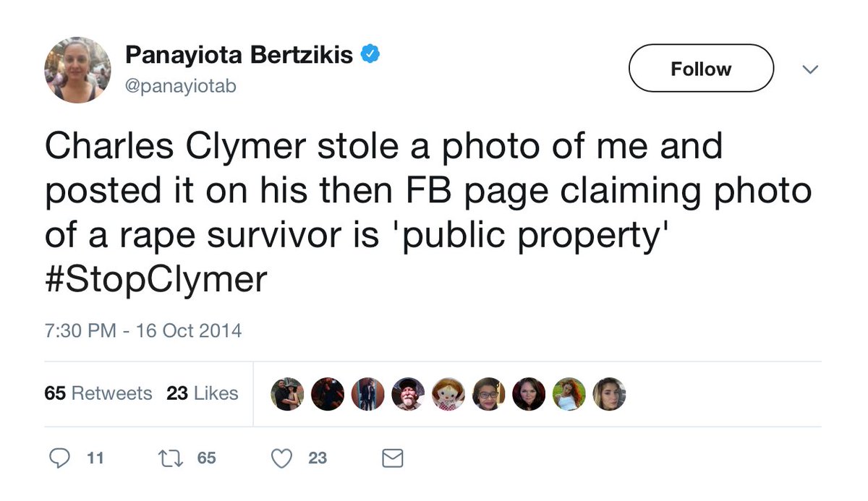View the 65 Retweets list
The height and width of the screenshot is (501, 868).
point(98,393)
